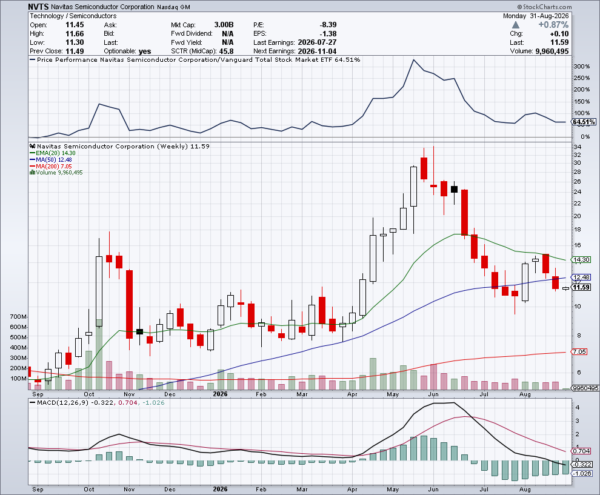Screen dimensions: 600x495
Task: Click the tall red candle in late June
Action: tap(464, 212)
